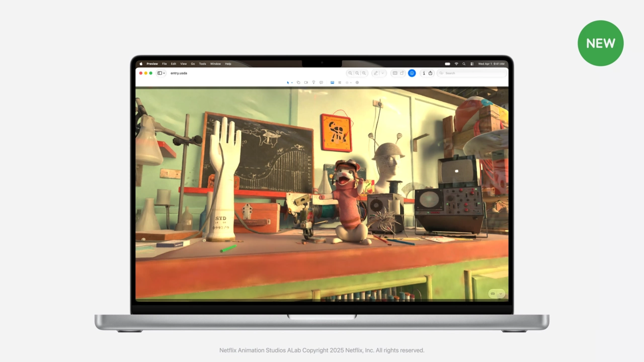644x362 pixels.
Task: Expand the selection tool chevron
Action: (292, 82)
